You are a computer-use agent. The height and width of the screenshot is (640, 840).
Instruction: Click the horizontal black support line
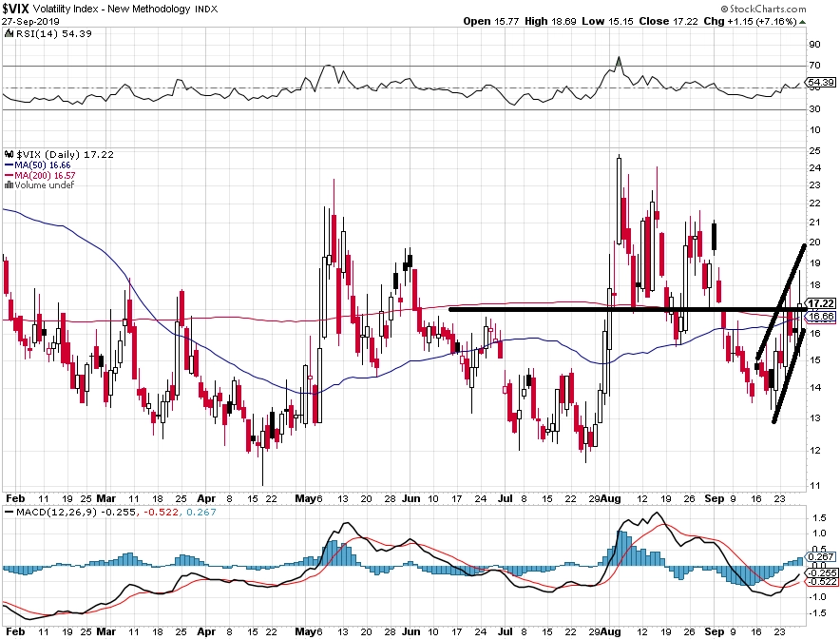(627, 309)
